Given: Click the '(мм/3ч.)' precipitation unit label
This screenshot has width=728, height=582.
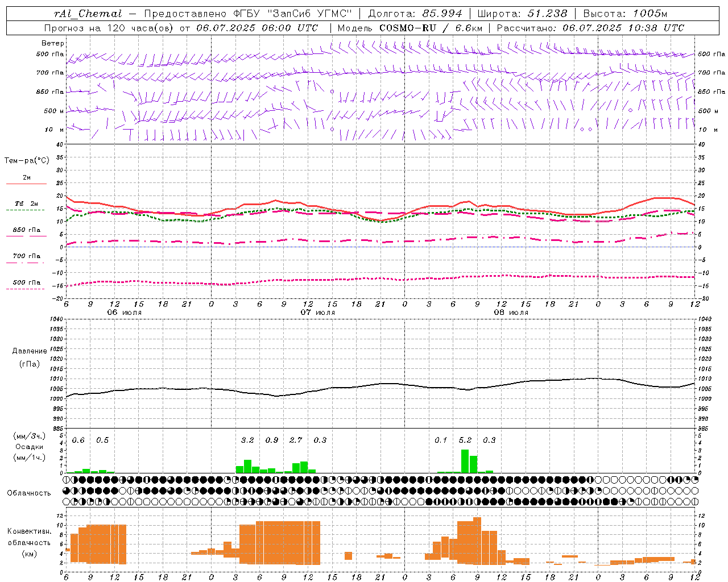Looking at the screenshot, I should point(30,436).
